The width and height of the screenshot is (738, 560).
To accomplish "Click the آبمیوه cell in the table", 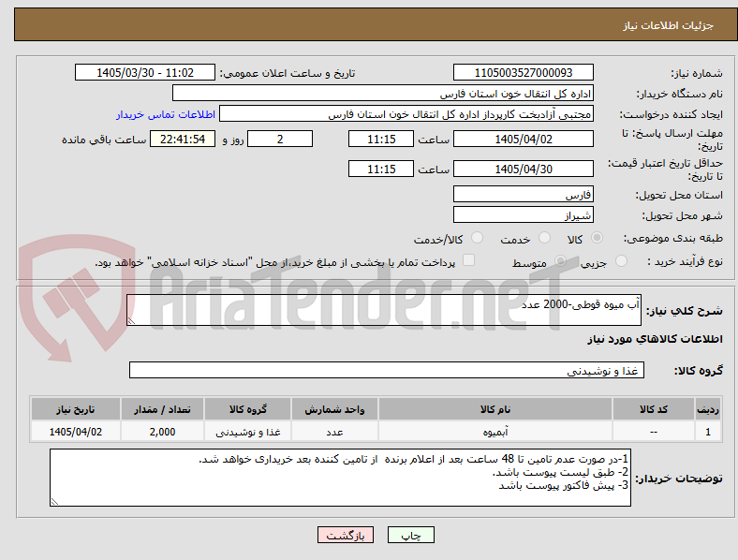I will click(x=495, y=432).
